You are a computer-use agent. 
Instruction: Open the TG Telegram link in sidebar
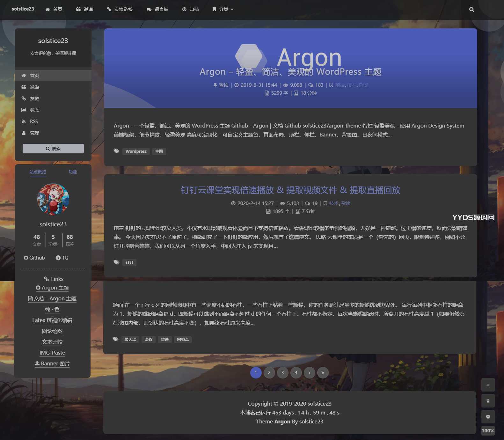62,258
